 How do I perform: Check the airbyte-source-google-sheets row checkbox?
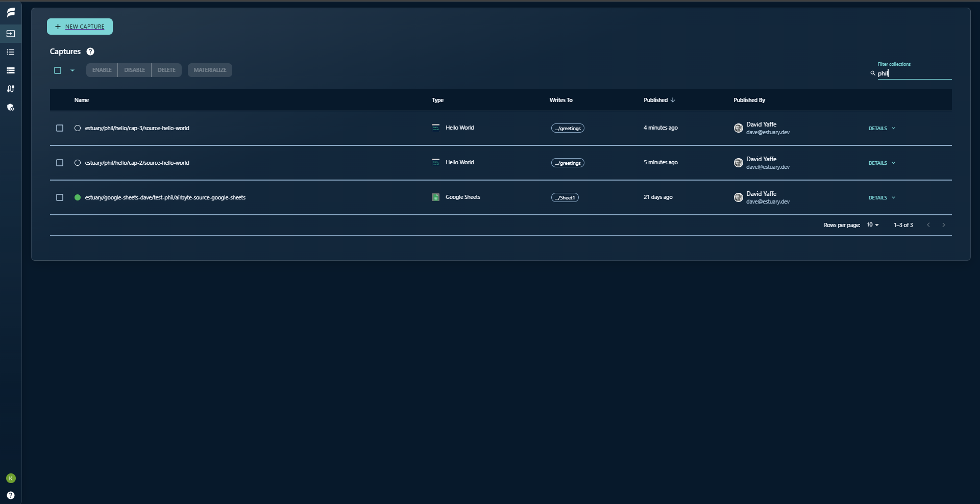(59, 197)
